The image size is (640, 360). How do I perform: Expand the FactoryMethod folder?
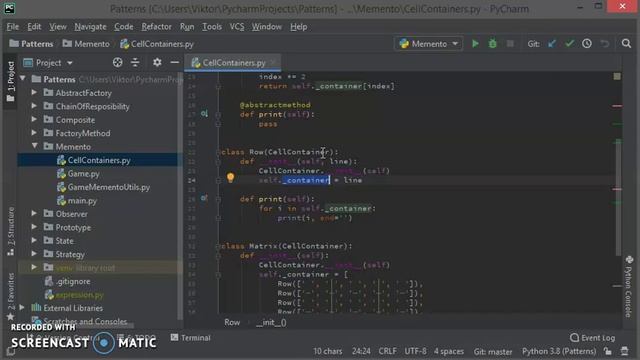(x=34, y=133)
